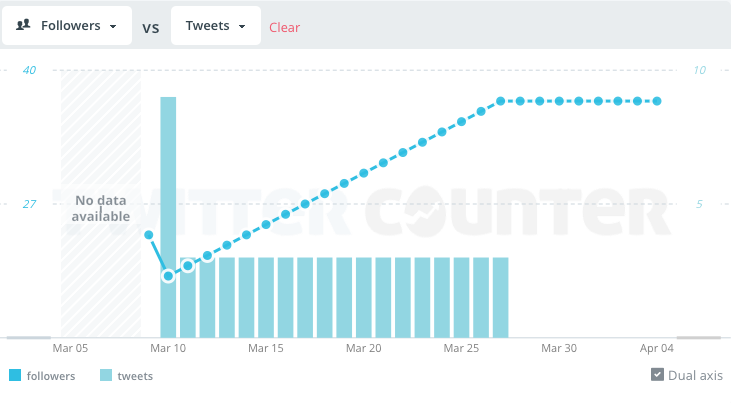Click the Mar 30 axis label
Screen dimensions: 731x403
559,349
